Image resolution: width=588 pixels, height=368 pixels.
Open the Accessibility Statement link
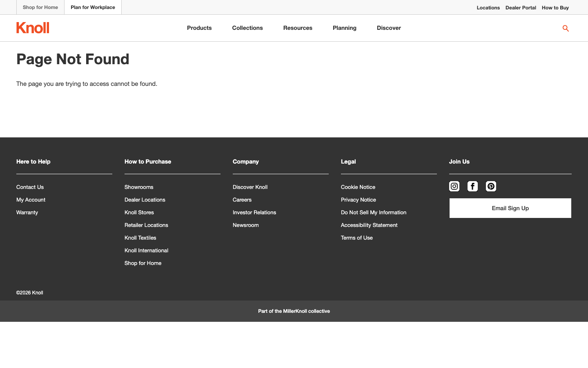(369, 225)
